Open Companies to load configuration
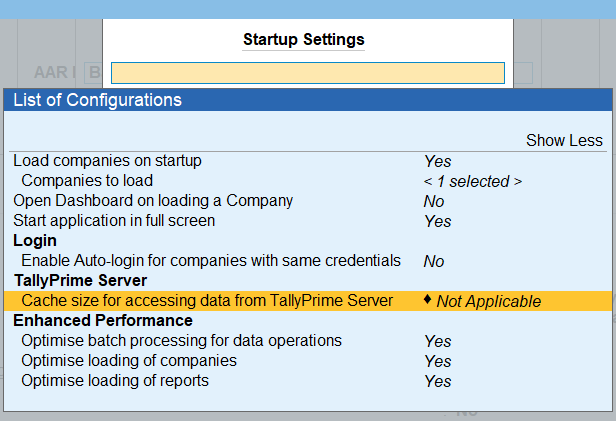The height and width of the screenshot is (421, 616). click(x=87, y=180)
